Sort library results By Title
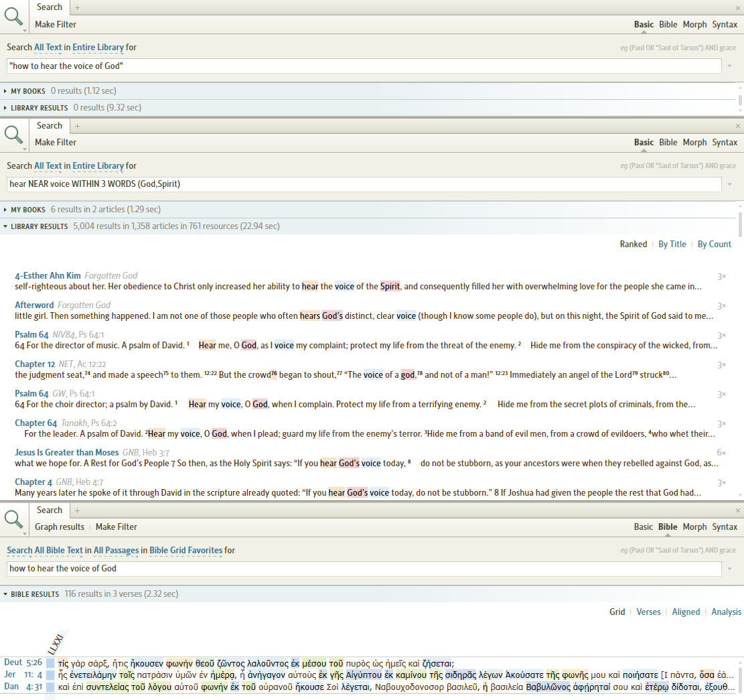The height and width of the screenshot is (700, 744). pos(672,244)
